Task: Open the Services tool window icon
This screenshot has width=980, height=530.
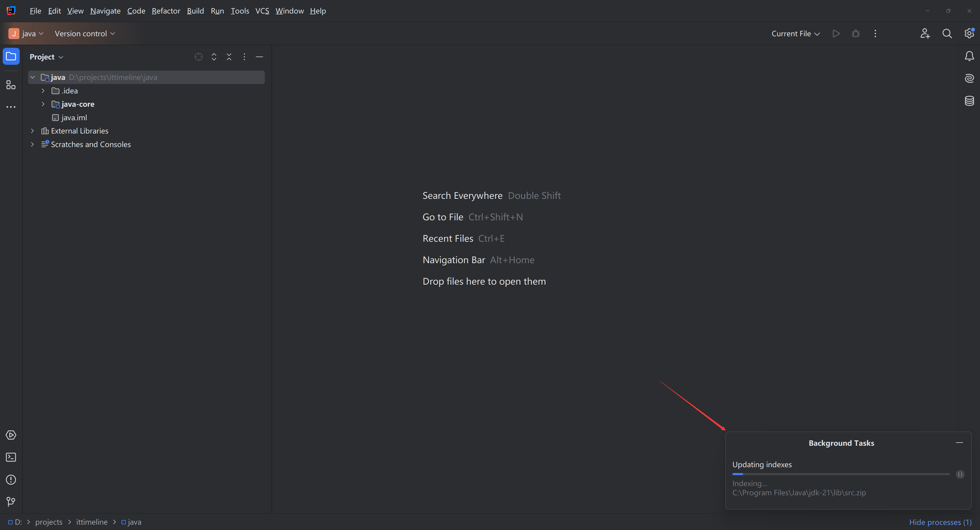Action: point(11,435)
